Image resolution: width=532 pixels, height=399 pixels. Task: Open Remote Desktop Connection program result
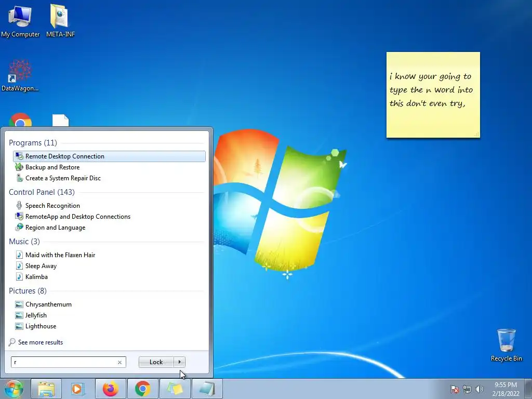point(109,156)
